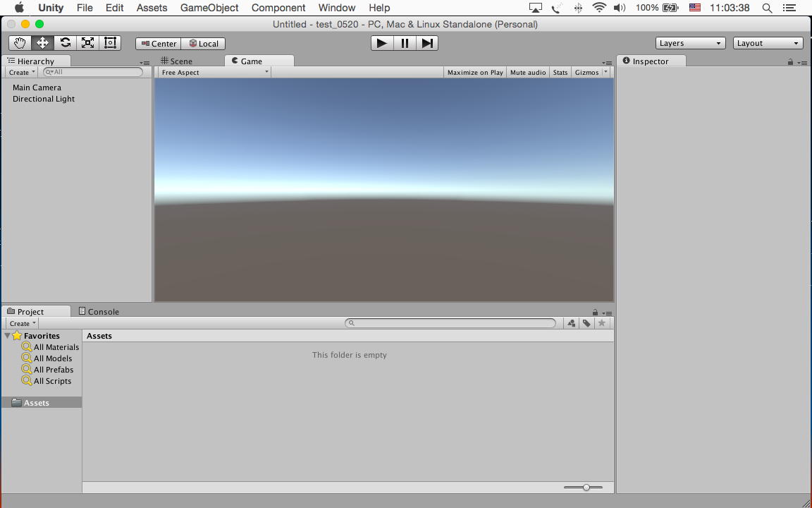This screenshot has width=812, height=508.
Task: Open the Layout dropdown
Action: coord(768,43)
